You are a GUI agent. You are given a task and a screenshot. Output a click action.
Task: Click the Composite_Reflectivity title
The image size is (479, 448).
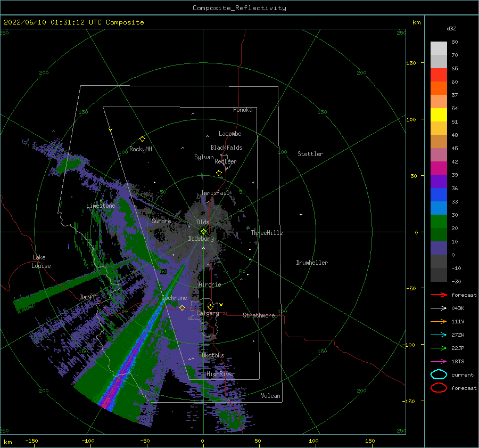pos(240,8)
